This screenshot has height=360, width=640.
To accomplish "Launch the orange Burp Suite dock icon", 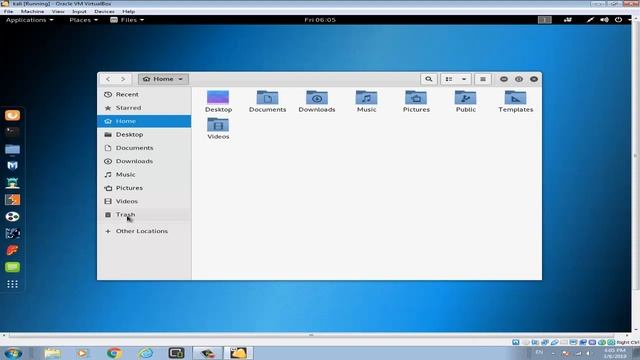I will click(x=12, y=200).
